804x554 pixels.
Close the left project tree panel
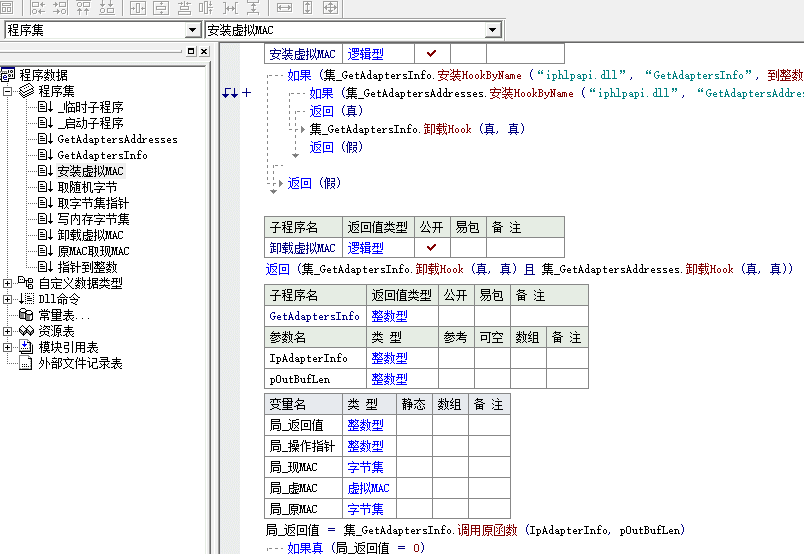[x=204, y=51]
